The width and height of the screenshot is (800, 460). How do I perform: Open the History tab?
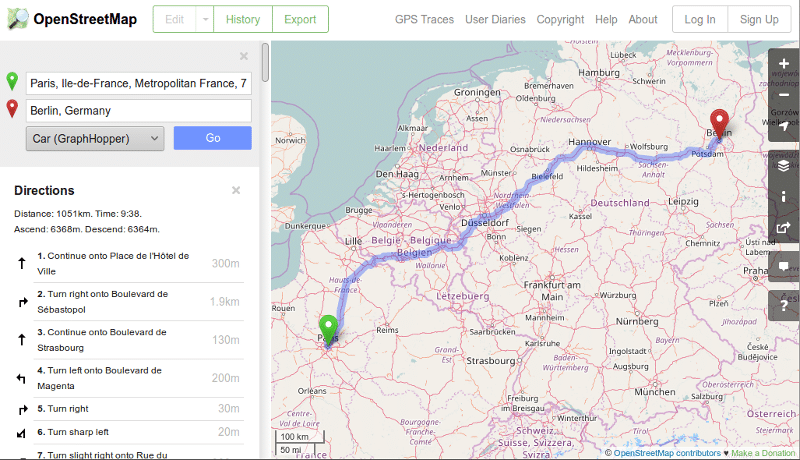[243, 19]
